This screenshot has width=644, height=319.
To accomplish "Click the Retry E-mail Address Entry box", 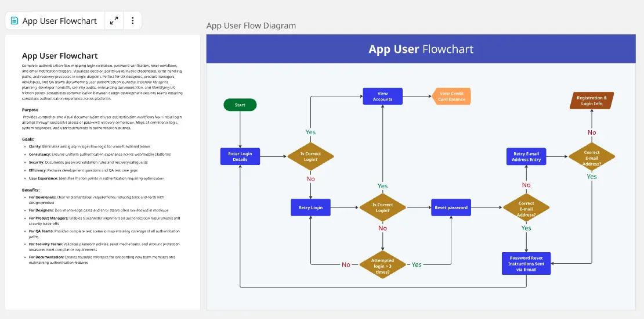I will pyautogui.click(x=527, y=156).
